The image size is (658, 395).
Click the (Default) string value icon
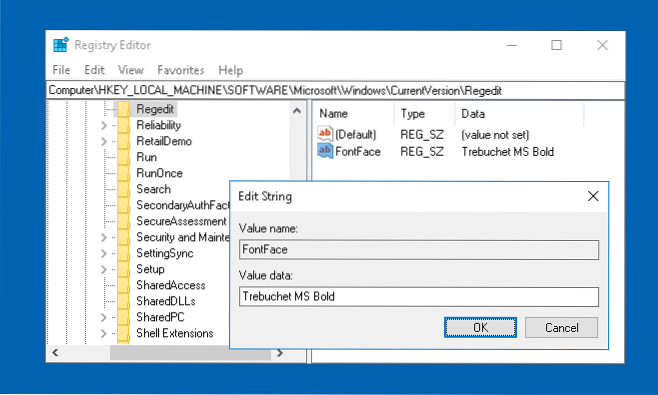click(325, 134)
